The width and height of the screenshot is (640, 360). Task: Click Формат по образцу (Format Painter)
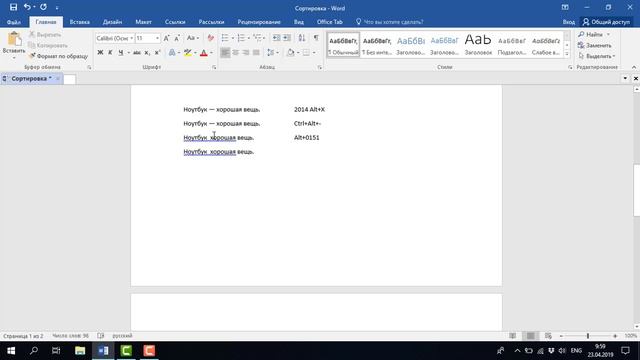(x=58, y=56)
